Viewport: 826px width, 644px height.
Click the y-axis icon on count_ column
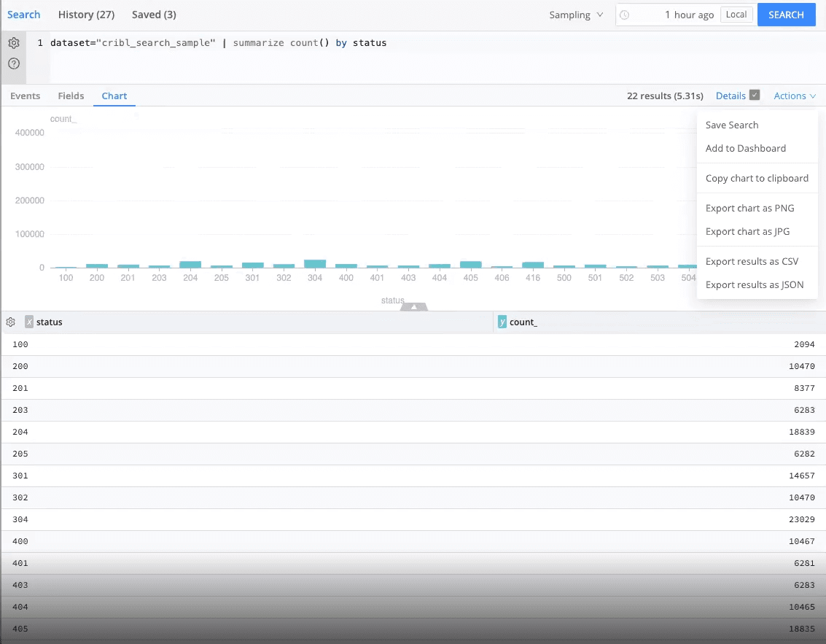[502, 322]
